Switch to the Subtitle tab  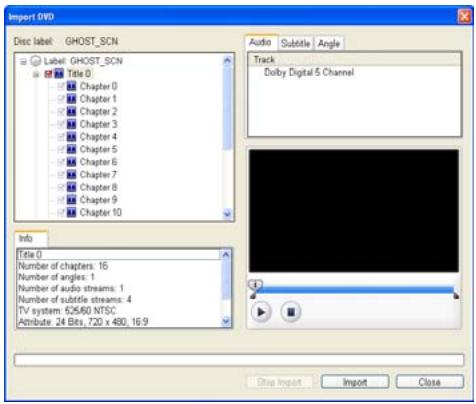tap(296, 43)
